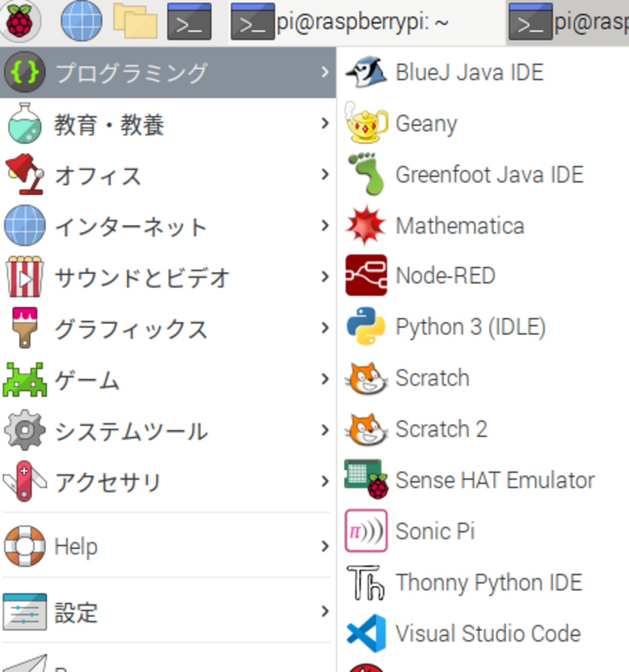Expand the Help submenu arrow

[x=325, y=546]
